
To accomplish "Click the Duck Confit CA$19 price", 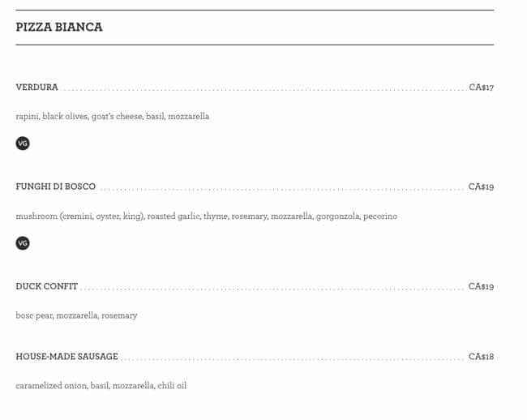I will point(481,287).
